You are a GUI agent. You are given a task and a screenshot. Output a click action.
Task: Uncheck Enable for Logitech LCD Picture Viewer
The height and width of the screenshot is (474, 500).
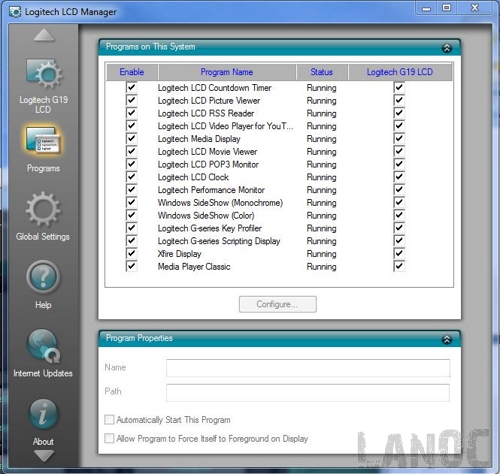click(131, 100)
